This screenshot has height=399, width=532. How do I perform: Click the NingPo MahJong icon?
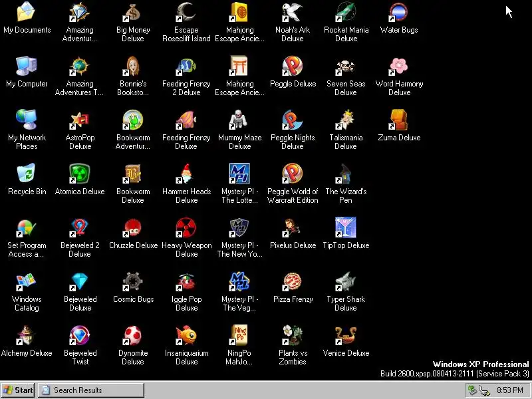click(239, 335)
